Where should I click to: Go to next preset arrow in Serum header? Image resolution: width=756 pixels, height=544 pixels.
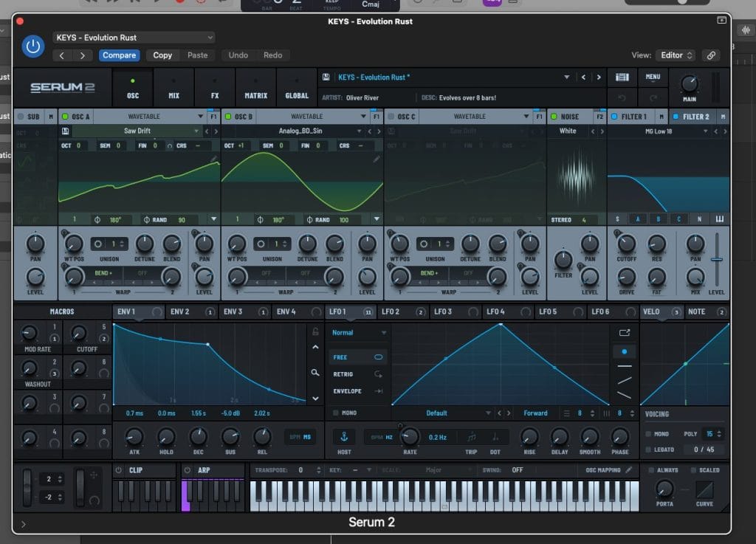(x=599, y=77)
